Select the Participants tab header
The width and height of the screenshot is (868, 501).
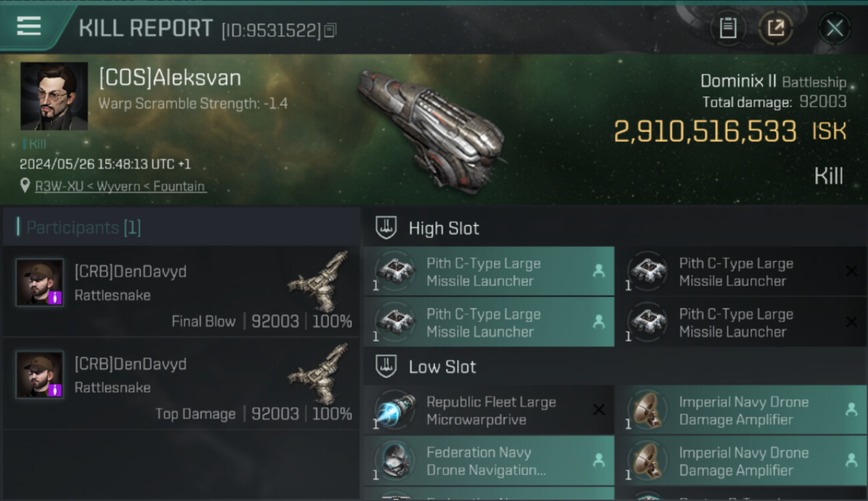click(x=79, y=228)
